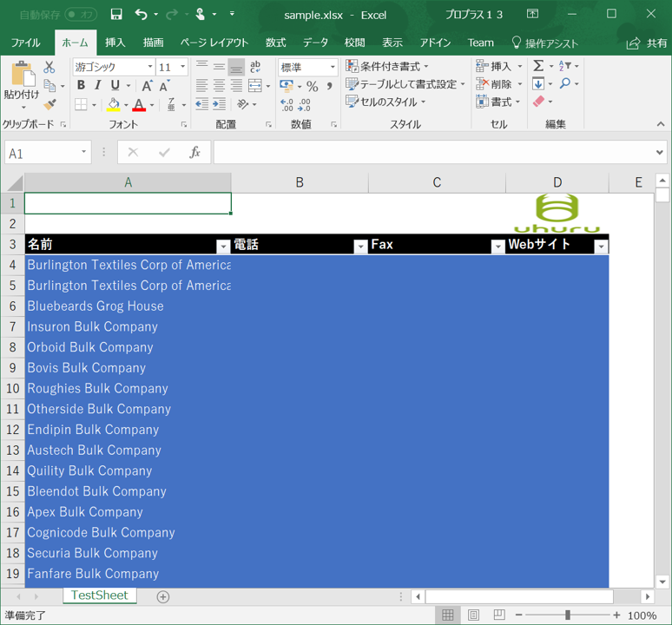Adjust the zoom slider
The image size is (672, 625).
568,615
